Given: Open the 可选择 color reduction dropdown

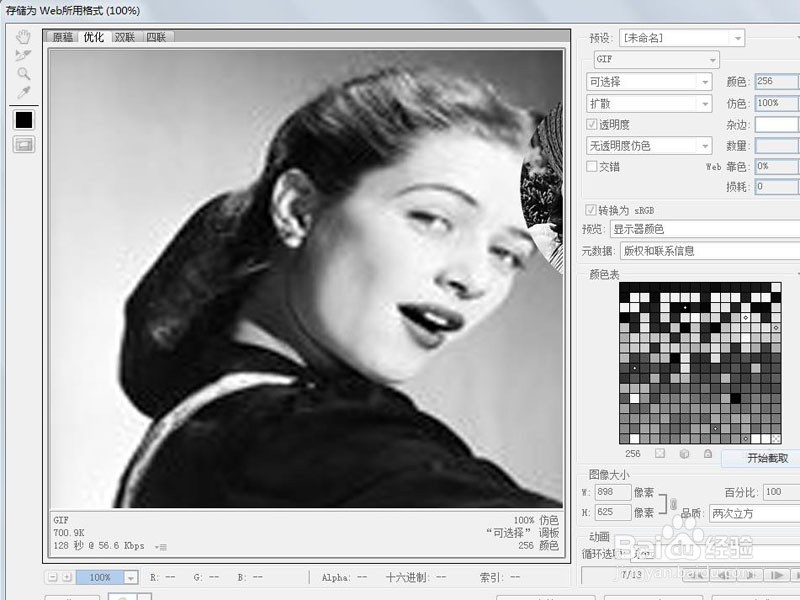Looking at the screenshot, I should tap(649, 82).
